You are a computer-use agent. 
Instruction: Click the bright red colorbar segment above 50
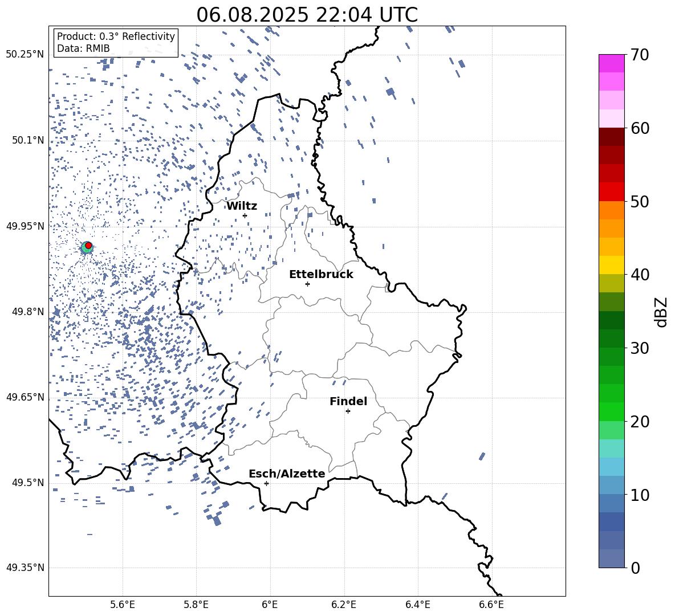click(x=612, y=192)
